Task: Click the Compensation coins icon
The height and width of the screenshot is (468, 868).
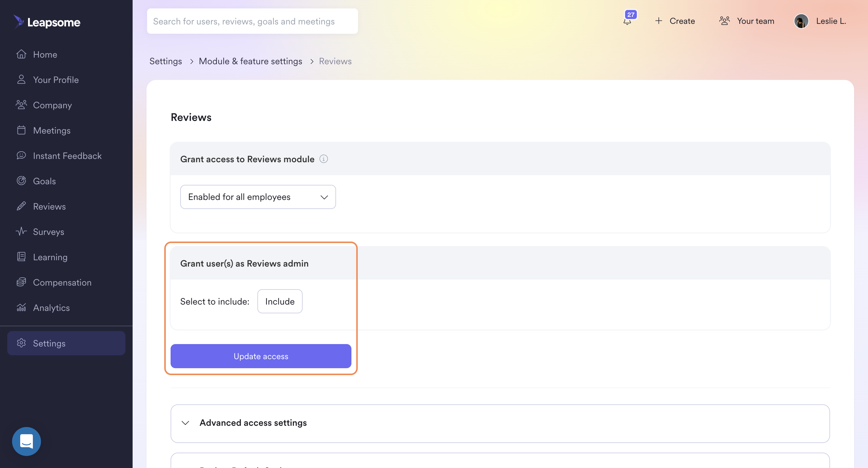Action: click(x=21, y=282)
